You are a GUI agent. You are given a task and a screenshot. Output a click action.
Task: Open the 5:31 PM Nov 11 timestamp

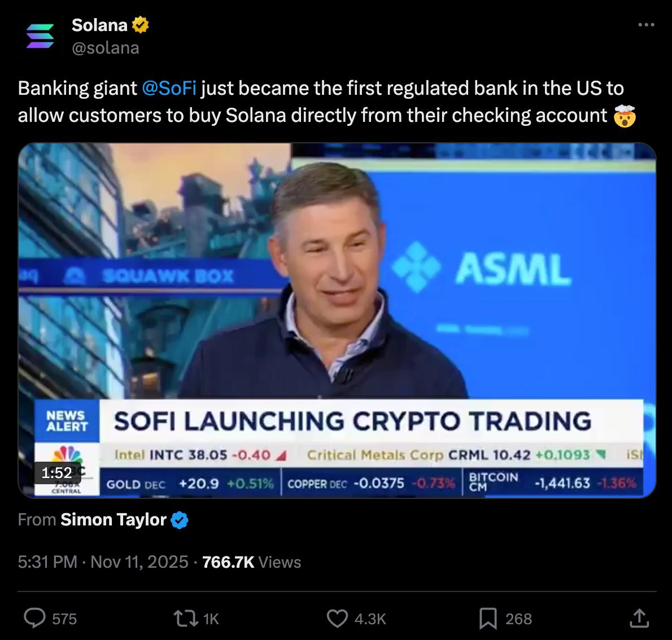pos(103,562)
